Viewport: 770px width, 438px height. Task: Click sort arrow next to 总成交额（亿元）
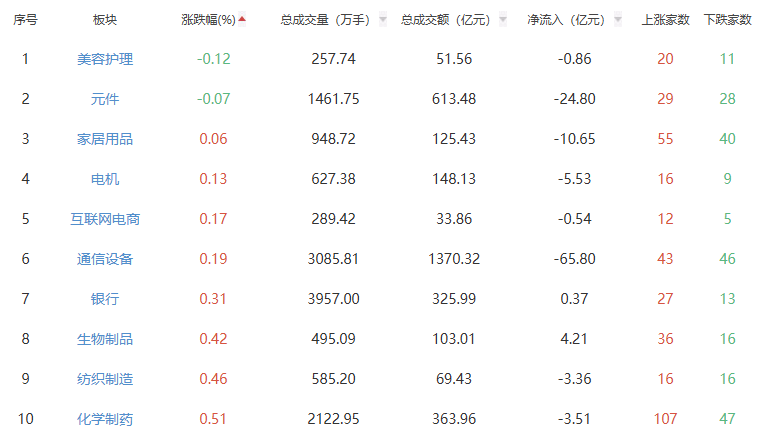pos(502,20)
